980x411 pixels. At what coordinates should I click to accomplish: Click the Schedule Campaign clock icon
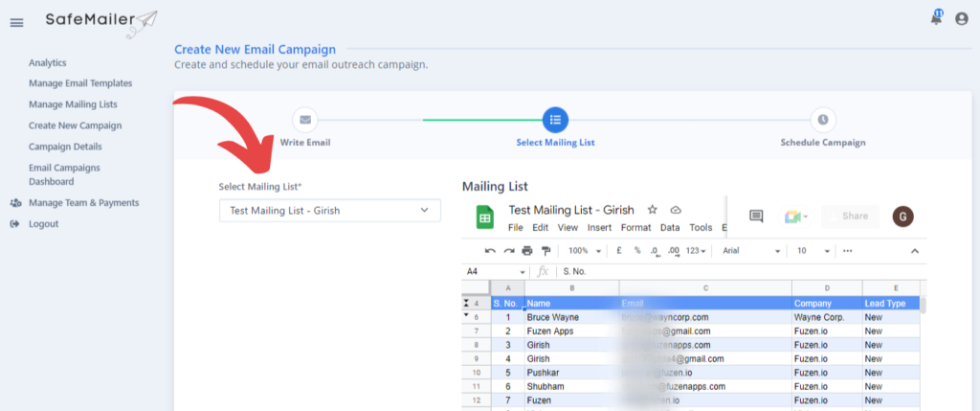[x=822, y=120]
